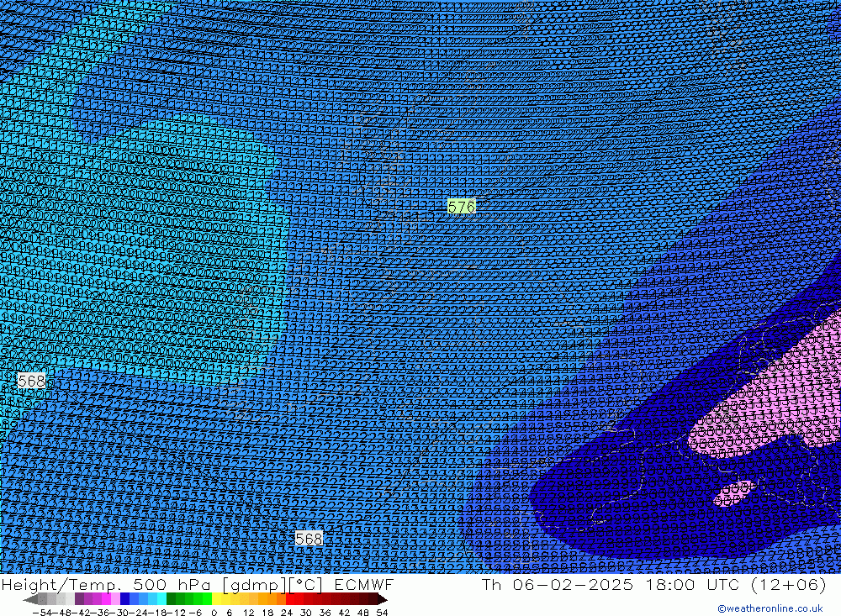The height and width of the screenshot is (616, 841).
Task: Click the gray left arrow end of the color scale
Action: tap(30, 599)
